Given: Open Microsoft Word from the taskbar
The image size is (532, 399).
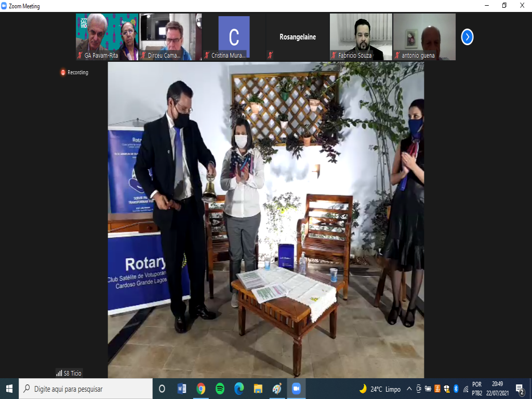Looking at the screenshot, I should (182, 389).
